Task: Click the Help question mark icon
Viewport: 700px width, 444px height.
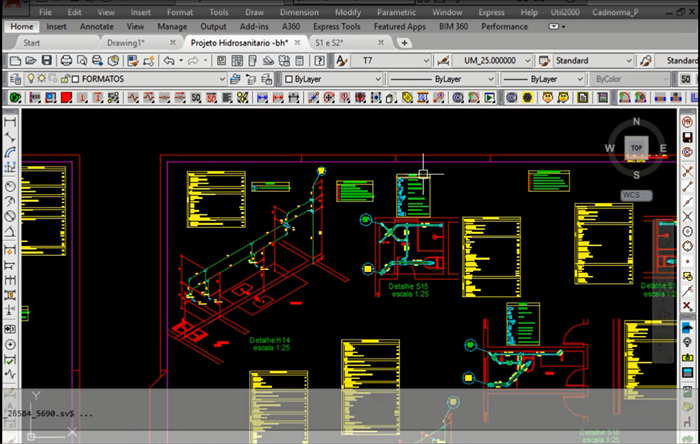Action: 319,61
